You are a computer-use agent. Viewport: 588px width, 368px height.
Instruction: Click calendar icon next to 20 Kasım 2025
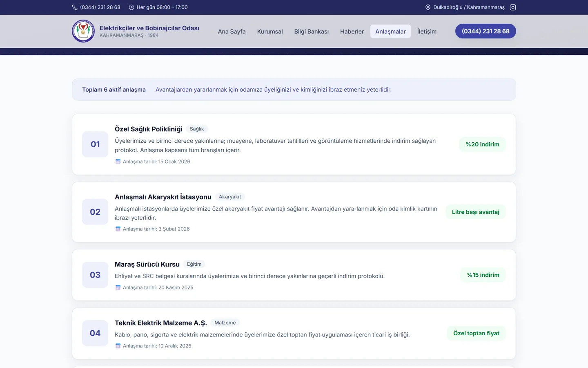(x=118, y=287)
